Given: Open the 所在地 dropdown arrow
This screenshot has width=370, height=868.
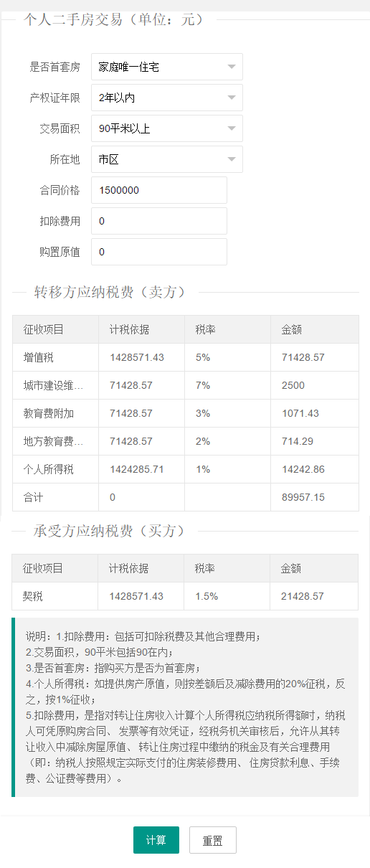Looking at the screenshot, I should pos(231,159).
